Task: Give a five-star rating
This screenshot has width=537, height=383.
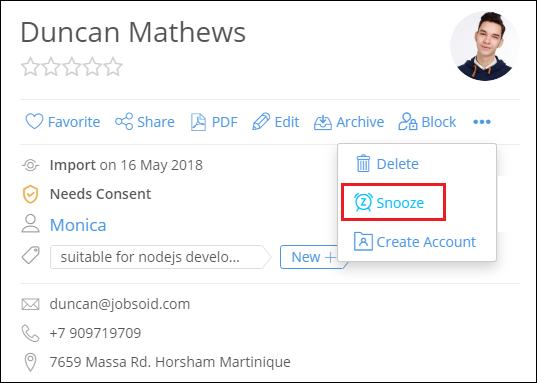Action: point(113,67)
